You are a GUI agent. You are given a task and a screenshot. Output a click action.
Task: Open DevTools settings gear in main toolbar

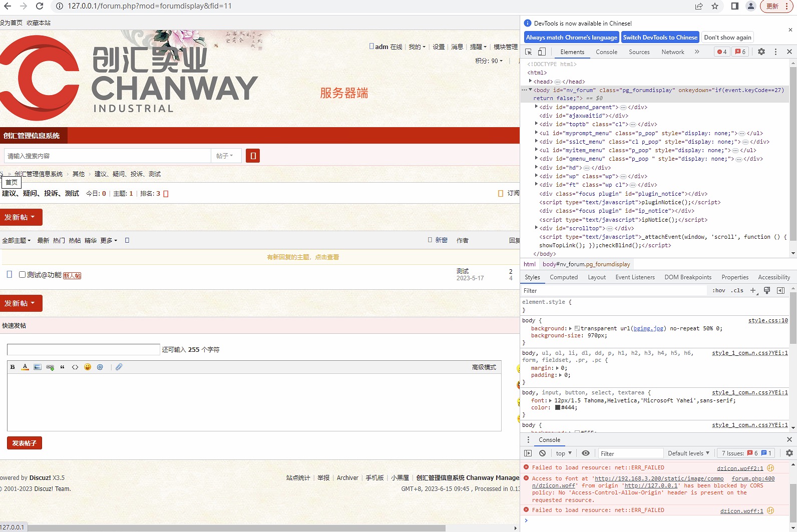pos(761,52)
